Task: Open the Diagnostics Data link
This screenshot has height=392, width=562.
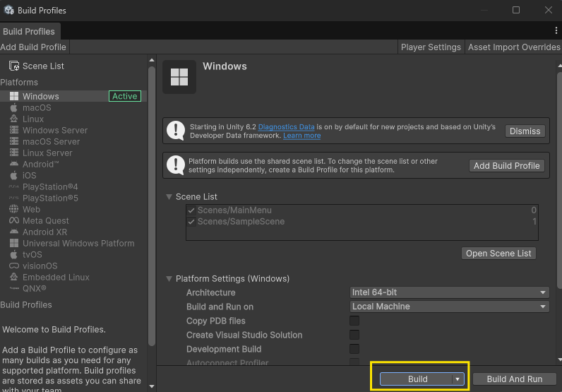Action: tap(286, 127)
